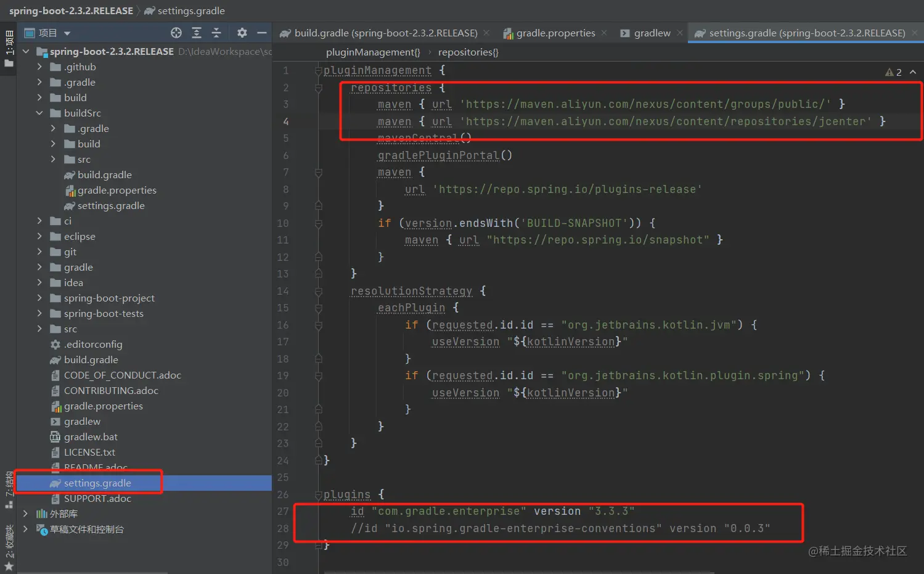This screenshot has height=574, width=924.
Task: Click the warnings indicator showing 2
Action: (x=893, y=72)
